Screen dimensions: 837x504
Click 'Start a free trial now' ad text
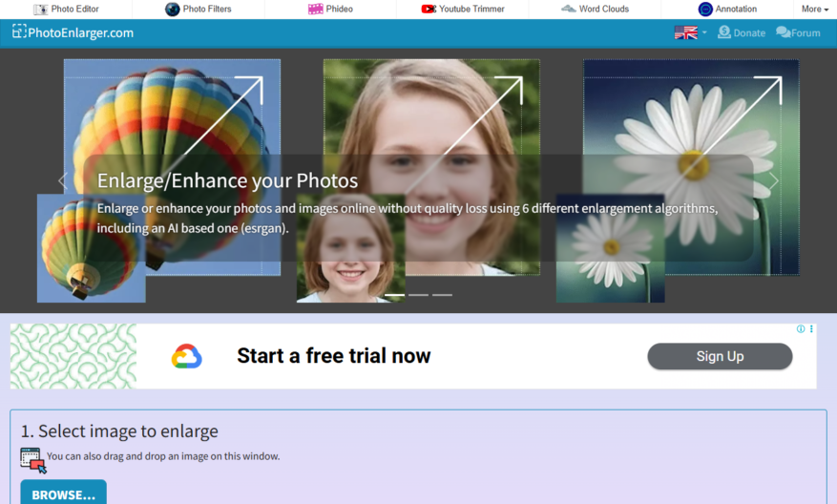(334, 356)
